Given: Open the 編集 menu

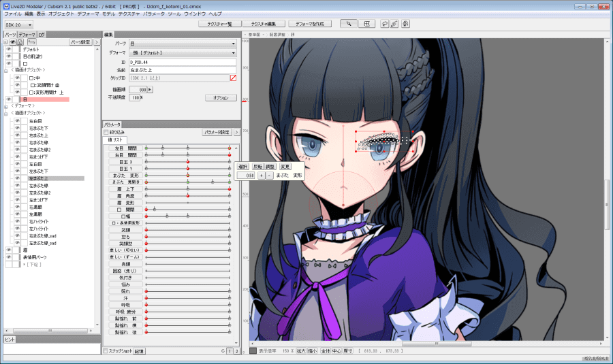Looking at the screenshot, I should coord(29,14).
